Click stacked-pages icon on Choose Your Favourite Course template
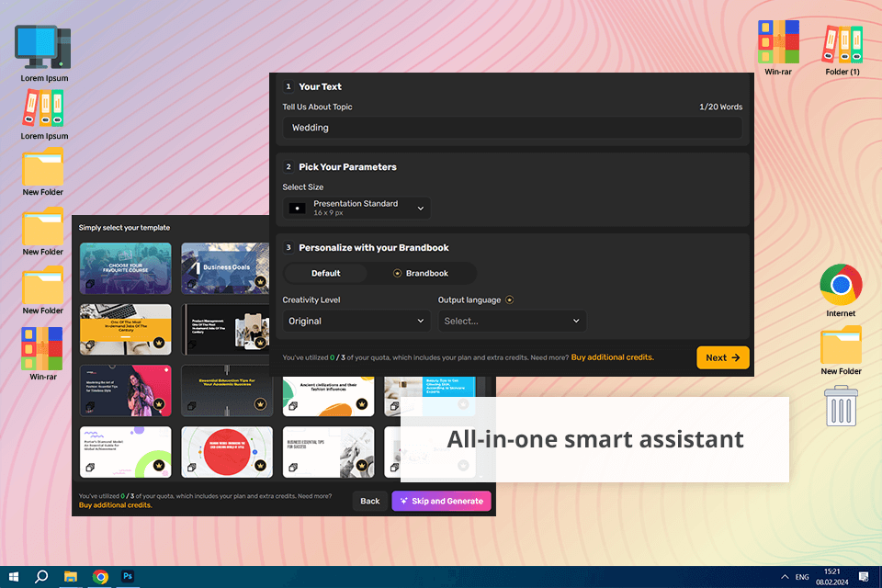The image size is (882, 588). [90, 284]
